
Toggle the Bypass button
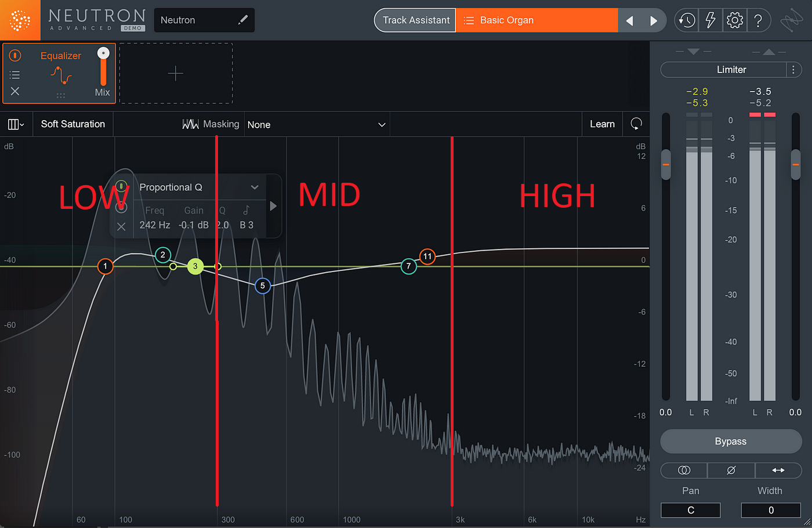(731, 442)
